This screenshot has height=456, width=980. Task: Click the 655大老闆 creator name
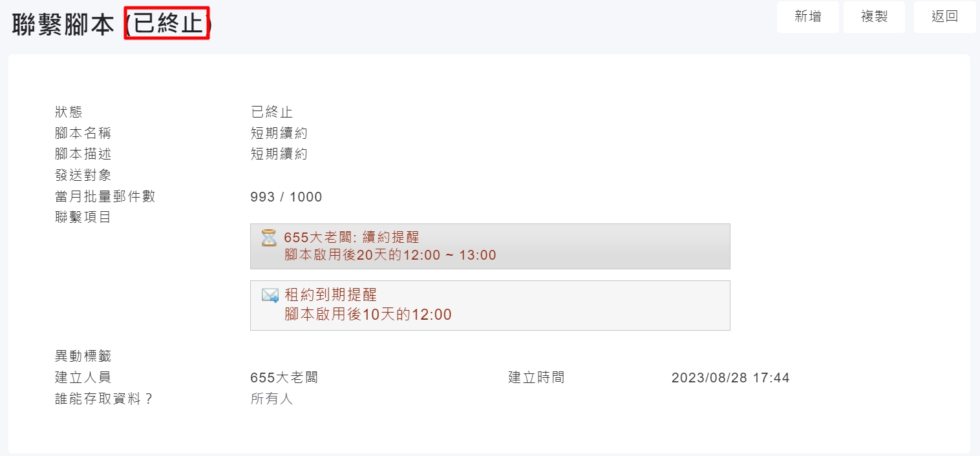coord(284,378)
